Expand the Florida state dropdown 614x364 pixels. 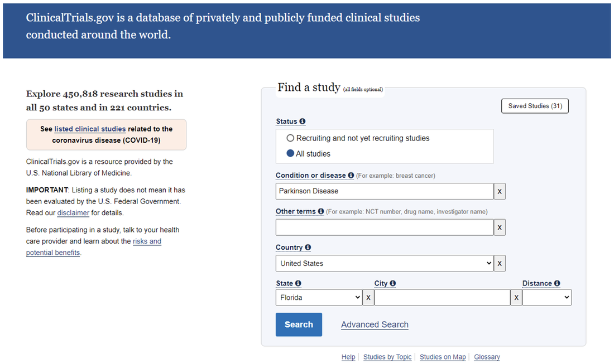coord(319,298)
